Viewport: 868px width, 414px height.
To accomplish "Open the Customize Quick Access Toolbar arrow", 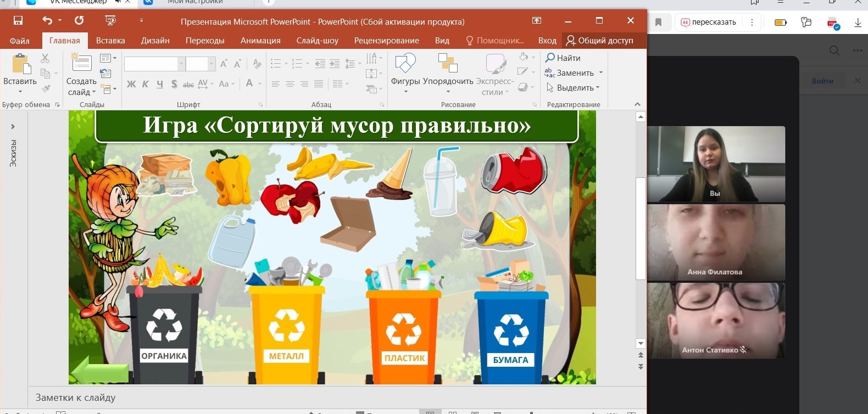I will (x=141, y=21).
